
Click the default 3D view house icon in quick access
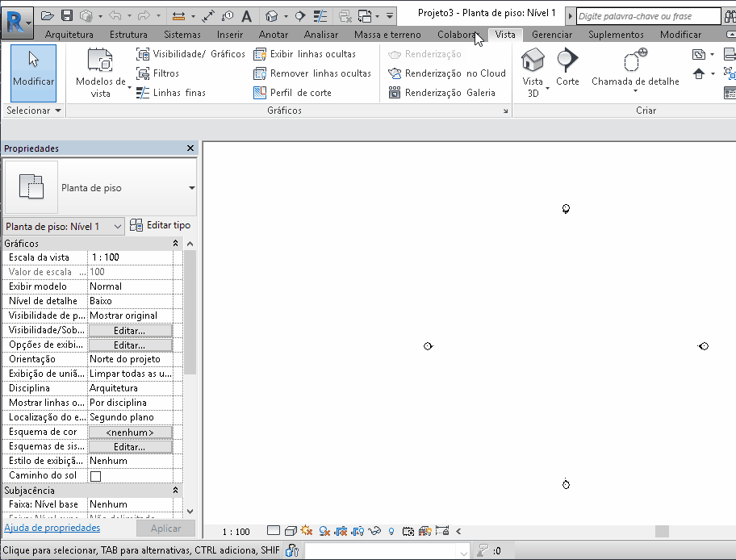(x=271, y=16)
